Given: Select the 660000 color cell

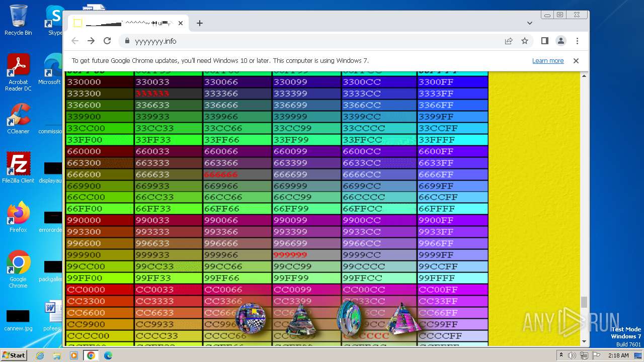Looking at the screenshot, I should tap(100, 151).
